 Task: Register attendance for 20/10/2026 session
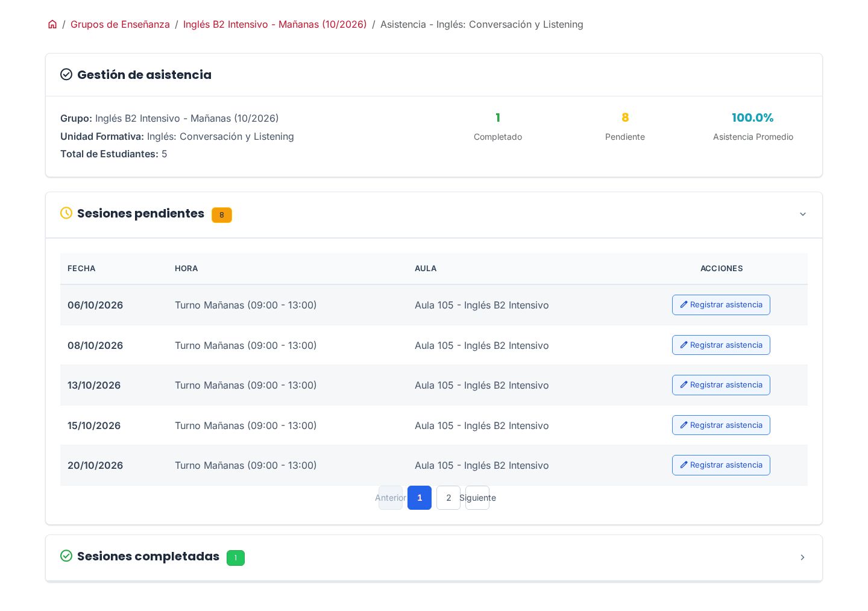[721, 465]
